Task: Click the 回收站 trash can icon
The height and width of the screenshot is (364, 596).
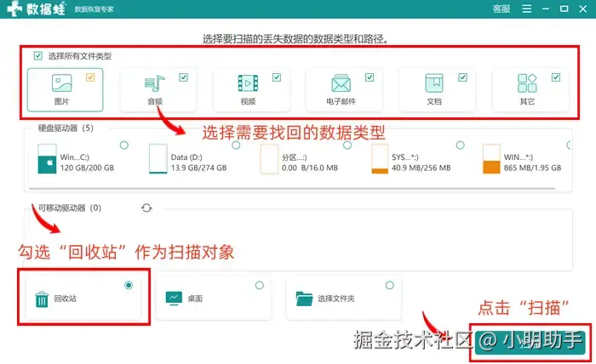Action: pos(42,299)
